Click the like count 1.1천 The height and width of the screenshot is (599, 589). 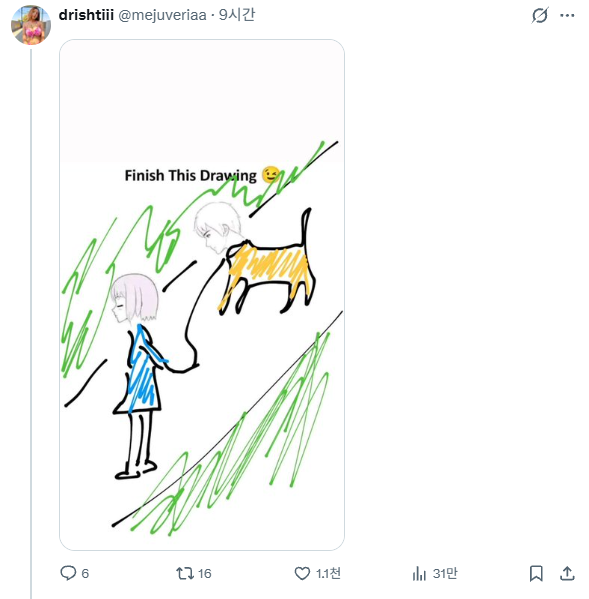328,573
